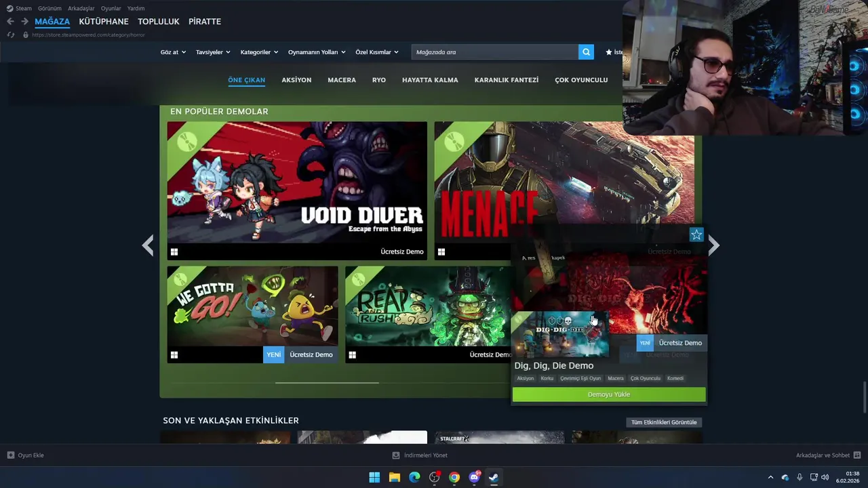The image size is (868, 488).
Task: Click Windows platform icon under Reap Rush
Action: tap(352, 355)
